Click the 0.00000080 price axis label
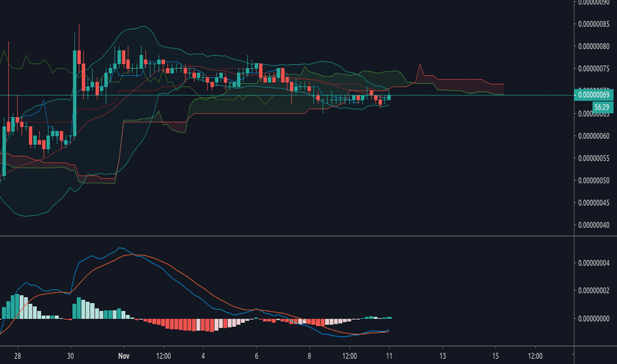The width and height of the screenshot is (617, 364). point(594,46)
